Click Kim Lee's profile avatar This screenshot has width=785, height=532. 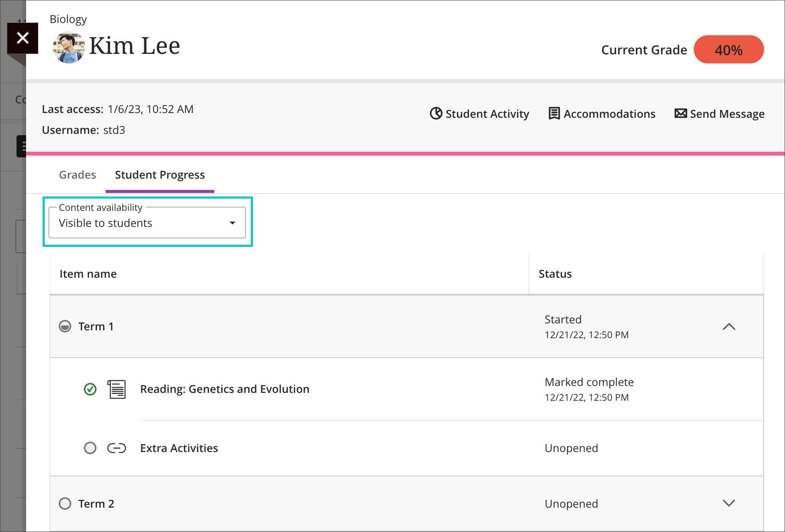click(x=69, y=47)
